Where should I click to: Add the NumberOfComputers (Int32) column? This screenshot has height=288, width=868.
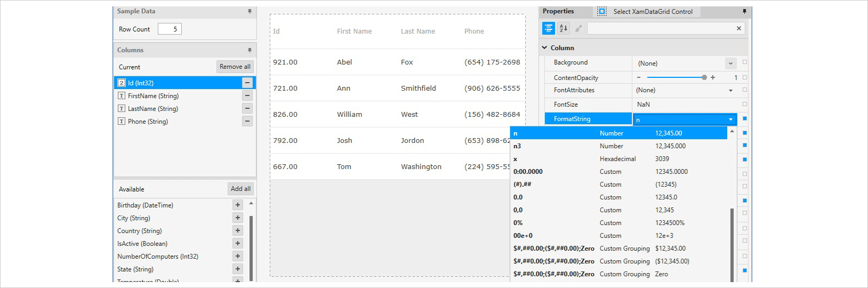point(238,256)
